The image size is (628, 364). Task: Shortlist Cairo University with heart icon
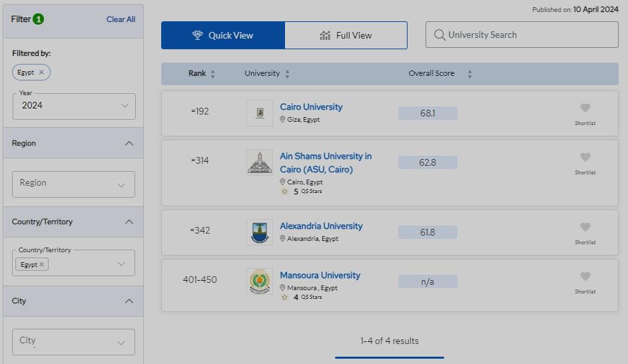pos(585,108)
